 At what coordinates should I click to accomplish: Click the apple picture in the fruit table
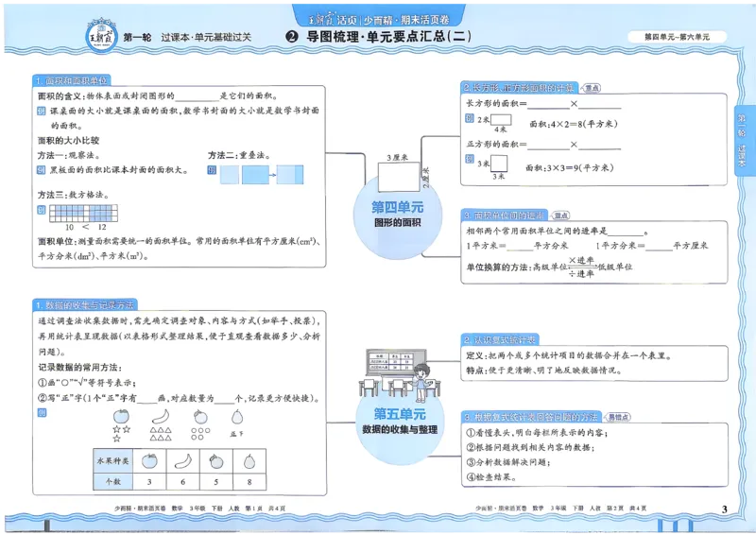pos(149,461)
